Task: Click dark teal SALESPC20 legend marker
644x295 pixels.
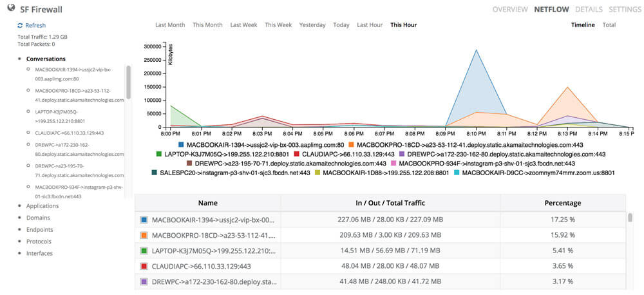Action: tap(154, 173)
